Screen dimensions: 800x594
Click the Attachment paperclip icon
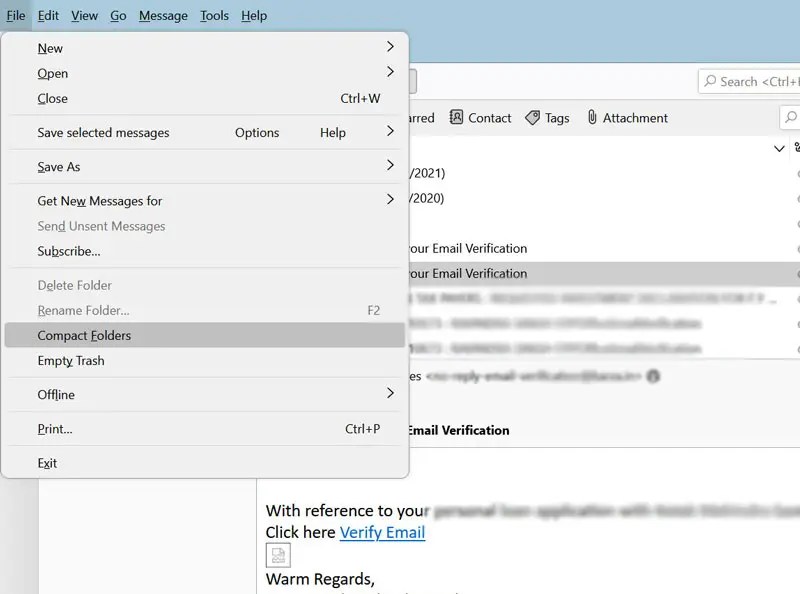tap(592, 117)
